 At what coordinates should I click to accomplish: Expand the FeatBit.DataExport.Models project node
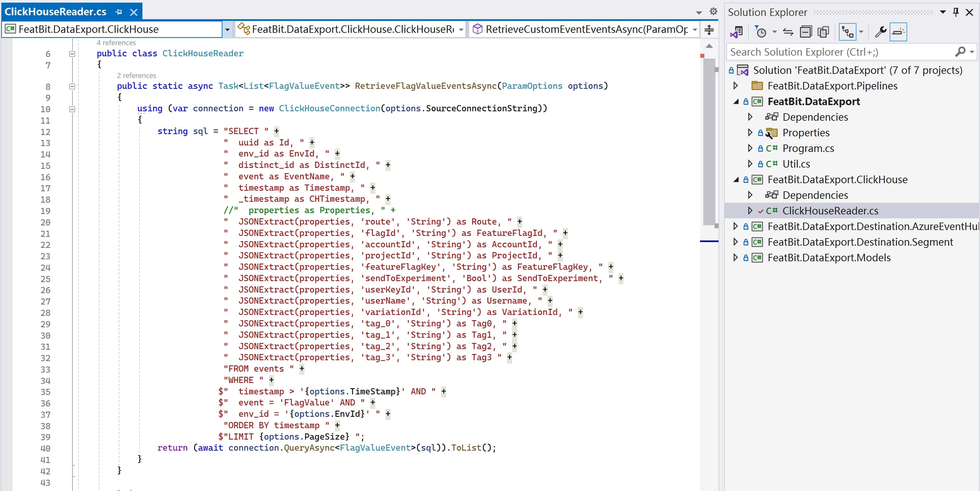735,258
